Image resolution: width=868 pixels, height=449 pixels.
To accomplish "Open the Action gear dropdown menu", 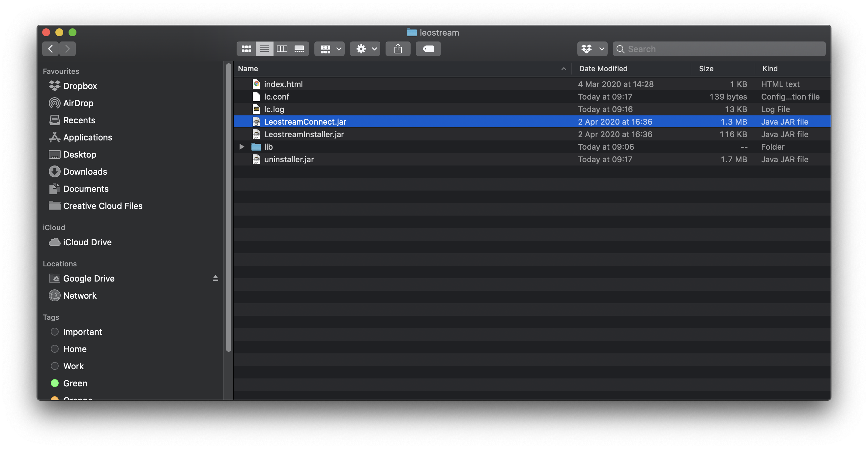I will click(365, 49).
